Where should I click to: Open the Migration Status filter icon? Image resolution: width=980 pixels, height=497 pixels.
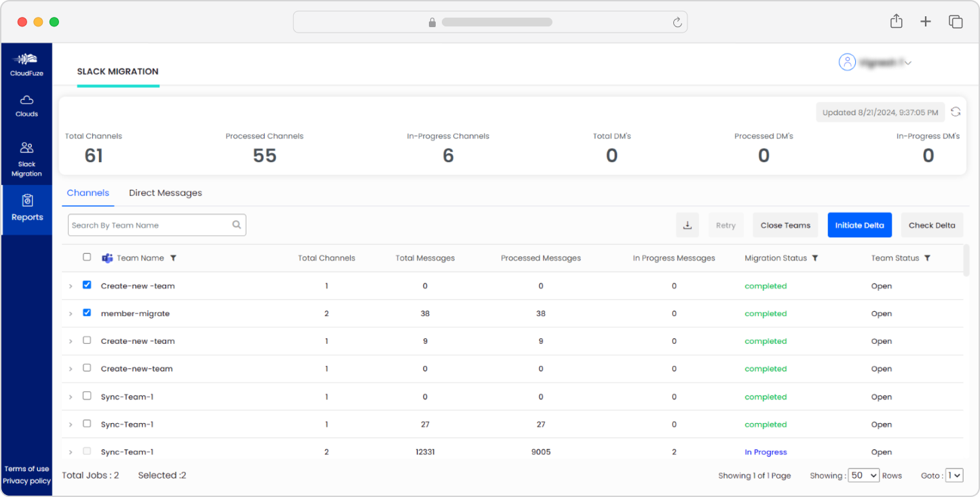click(815, 258)
